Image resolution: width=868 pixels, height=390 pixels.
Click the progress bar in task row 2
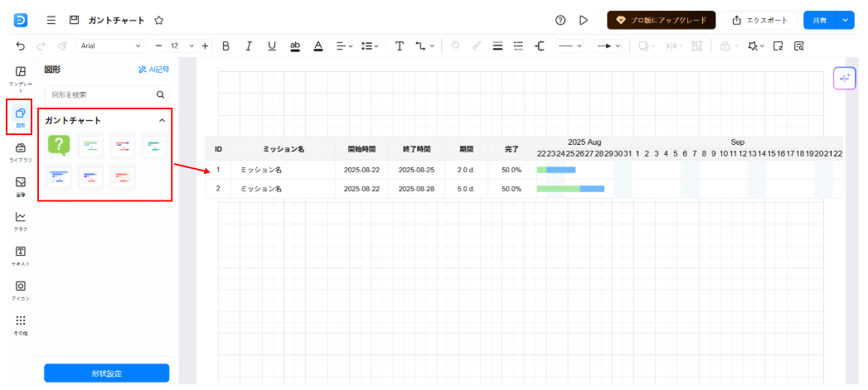[570, 189]
